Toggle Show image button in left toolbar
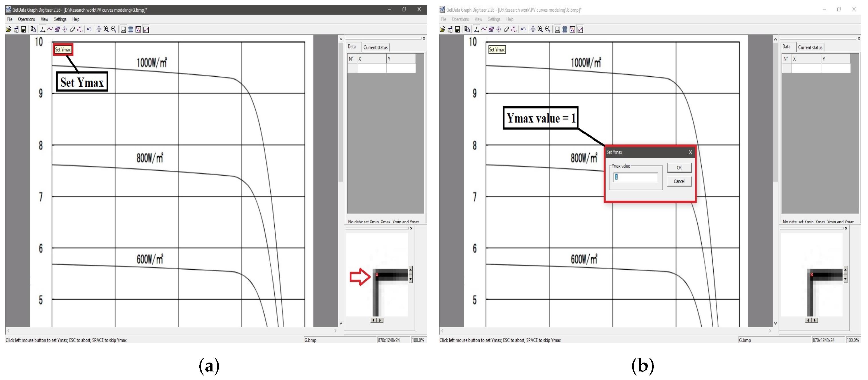The height and width of the screenshot is (380, 868). coord(123,30)
